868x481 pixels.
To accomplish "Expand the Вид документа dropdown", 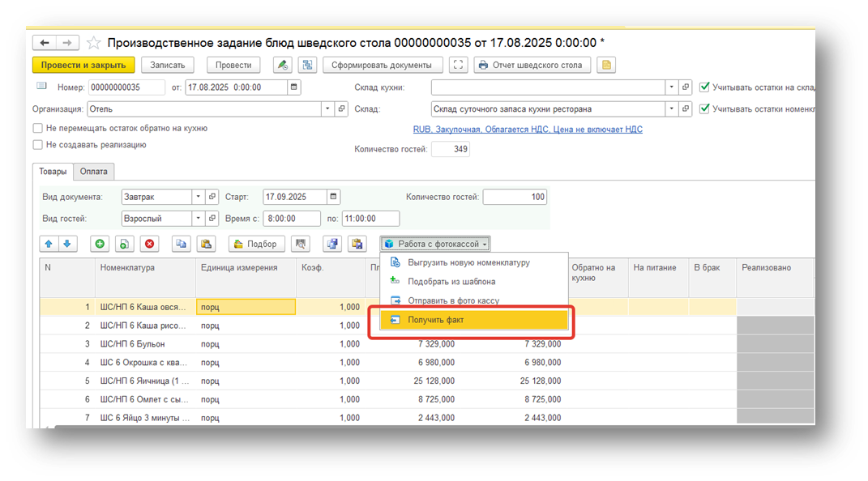I will (199, 197).
